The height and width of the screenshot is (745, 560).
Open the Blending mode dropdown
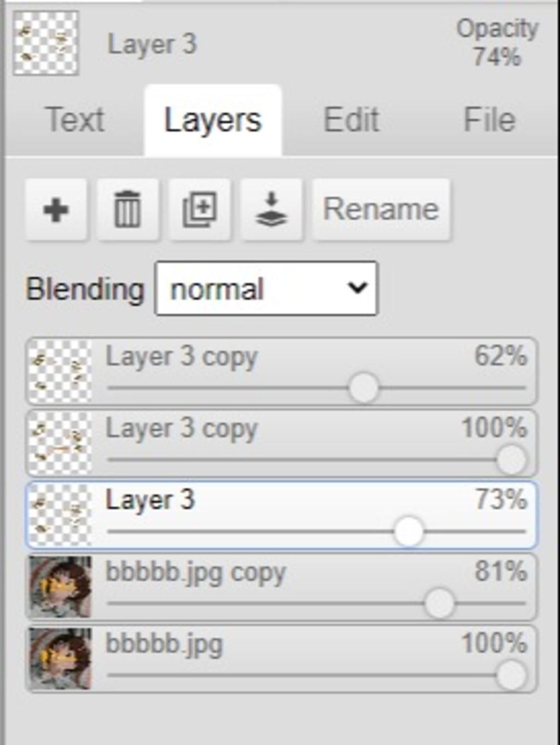pyautogui.click(x=266, y=288)
